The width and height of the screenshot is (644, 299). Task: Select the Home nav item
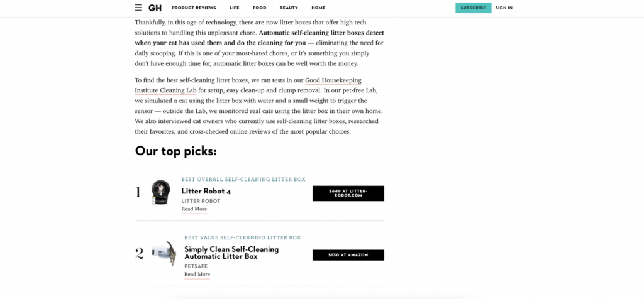point(318,8)
